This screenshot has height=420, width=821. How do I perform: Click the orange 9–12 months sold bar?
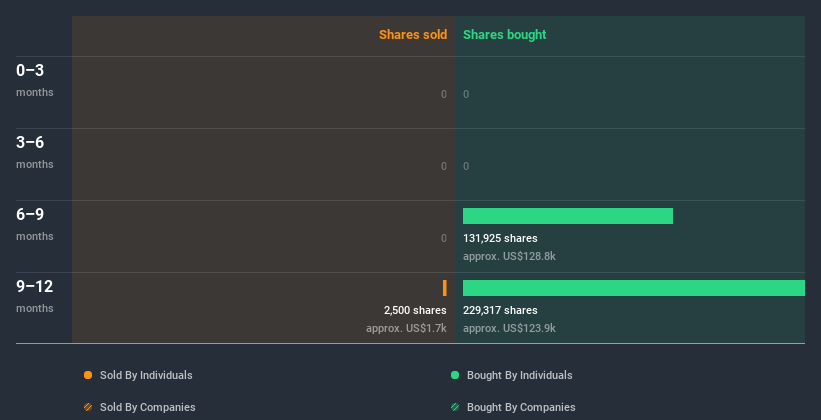tap(445, 288)
